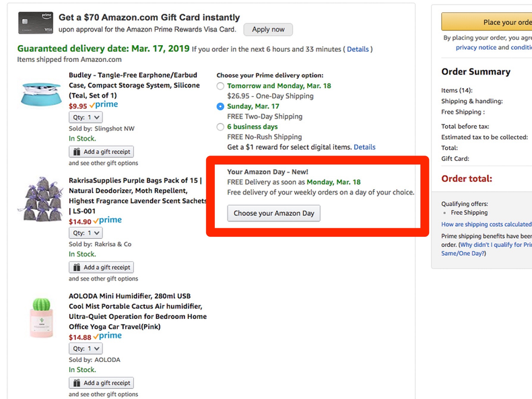Click the gift icon for RakrisaSupplies gift receipt
This screenshot has height=399, width=532.
tap(77, 267)
